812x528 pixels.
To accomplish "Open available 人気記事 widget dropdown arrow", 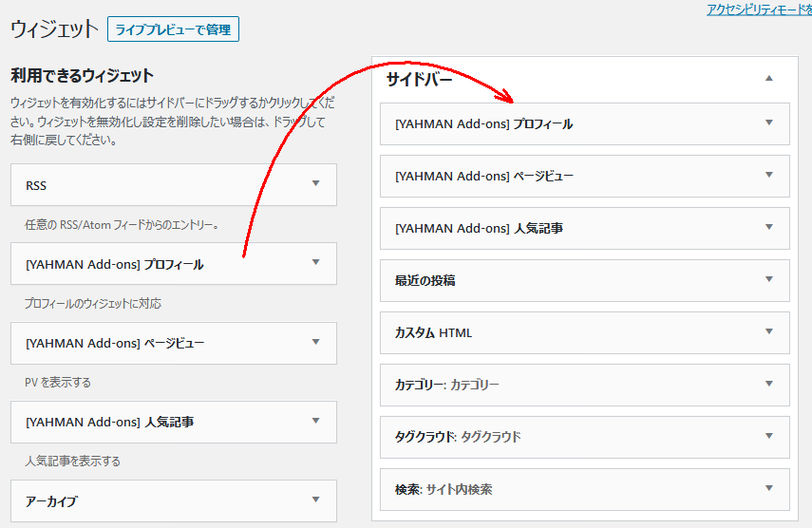I will pyautogui.click(x=316, y=421).
